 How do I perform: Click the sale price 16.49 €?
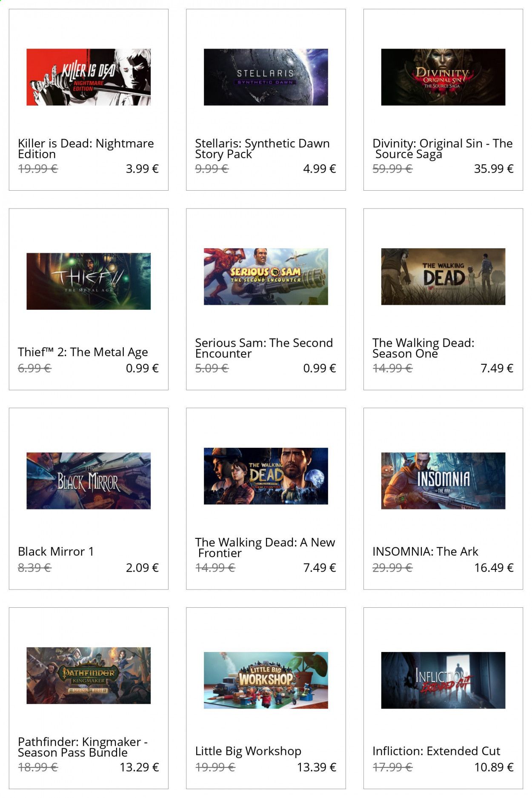click(494, 568)
